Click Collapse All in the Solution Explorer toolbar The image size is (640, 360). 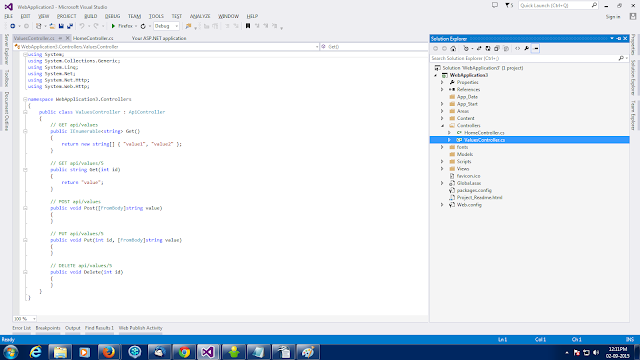pyautogui.click(x=497, y=49)
